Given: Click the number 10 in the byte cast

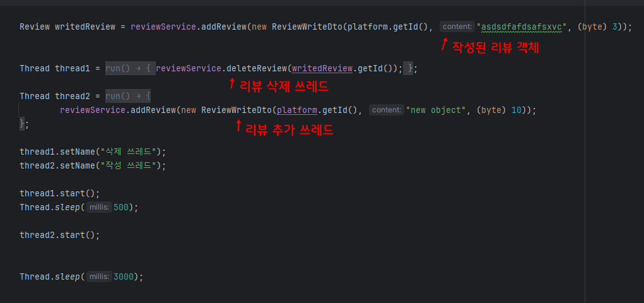Looking at the screenshot, I should tap(517, 110).
